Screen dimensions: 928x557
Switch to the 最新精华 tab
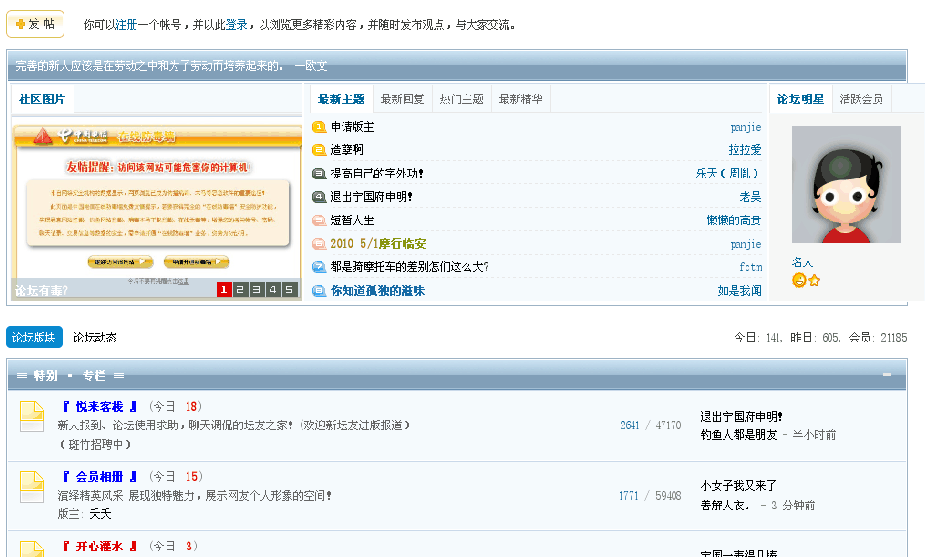(521, 99)
